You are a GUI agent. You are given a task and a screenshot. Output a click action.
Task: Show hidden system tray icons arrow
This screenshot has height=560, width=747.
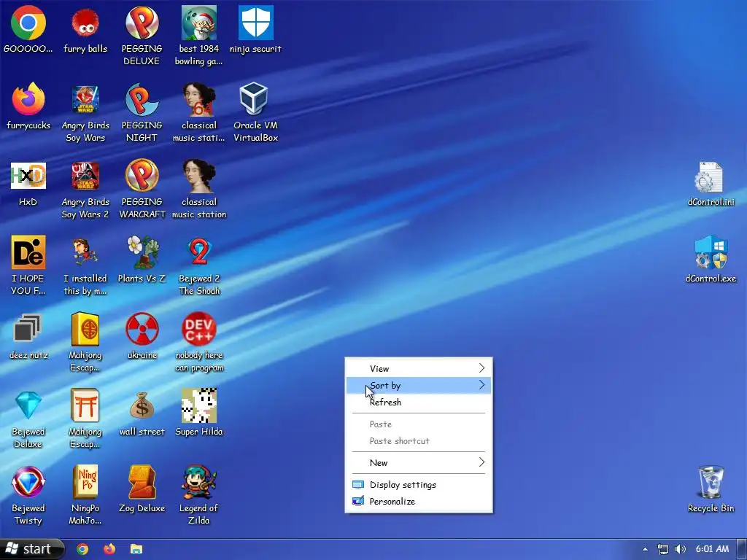[x=645, y=549]
